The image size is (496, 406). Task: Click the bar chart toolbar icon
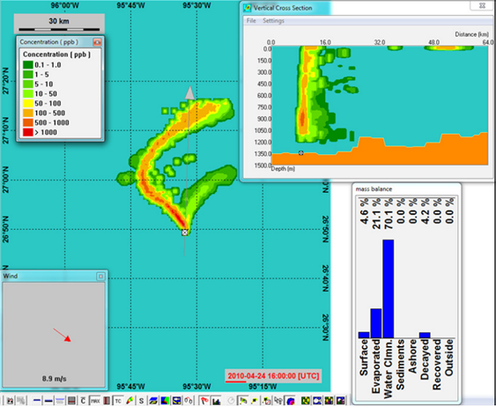pyautogui.click(x=216, y=401)
